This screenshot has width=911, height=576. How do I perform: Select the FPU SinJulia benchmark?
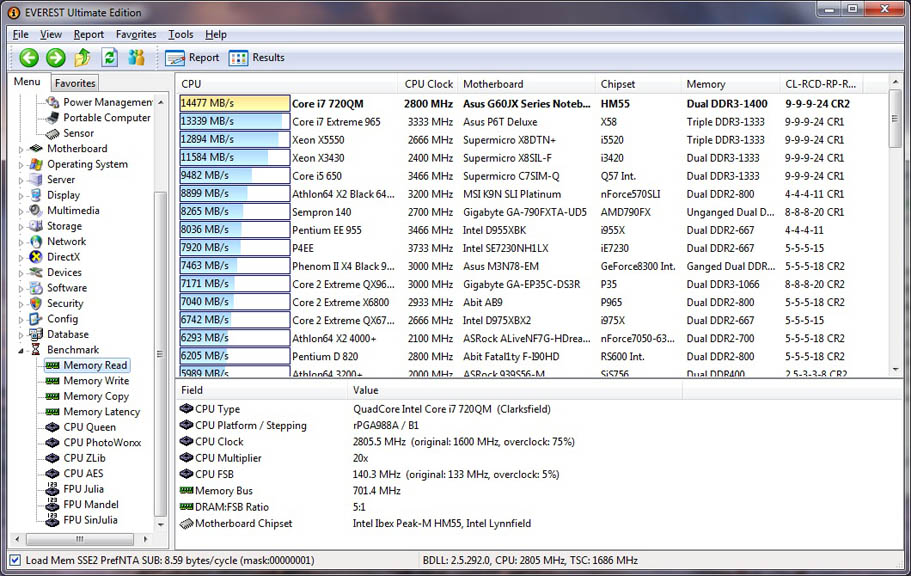coord(90,520)
